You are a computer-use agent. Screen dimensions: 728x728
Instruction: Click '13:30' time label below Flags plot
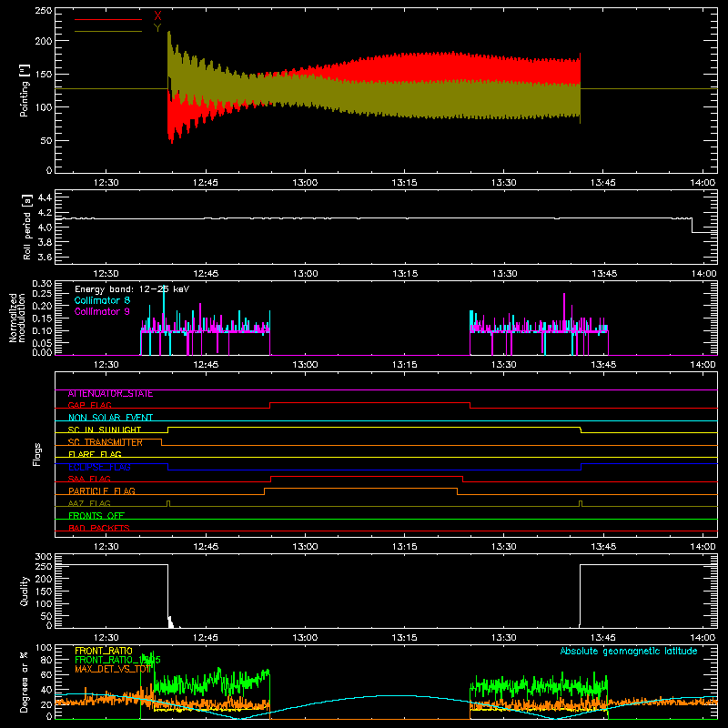(504, 547)
